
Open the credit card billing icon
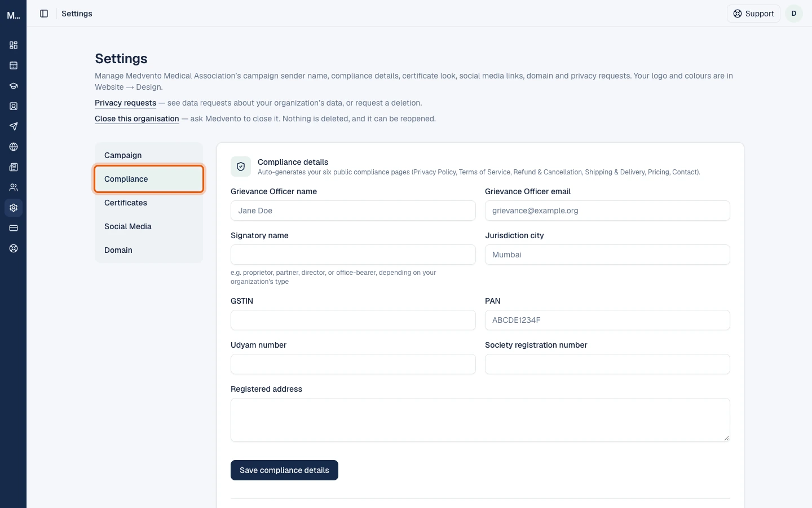14,228
